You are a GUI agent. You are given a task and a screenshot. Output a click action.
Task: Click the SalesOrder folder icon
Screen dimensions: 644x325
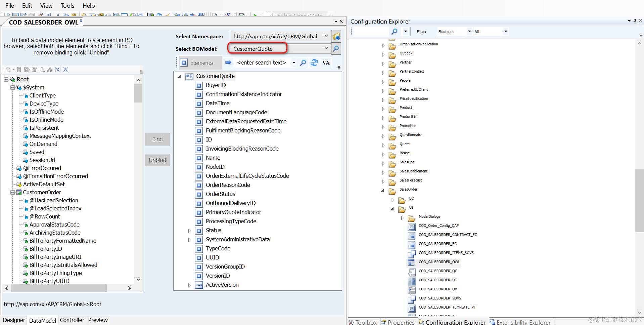click(x=392, y=191)
